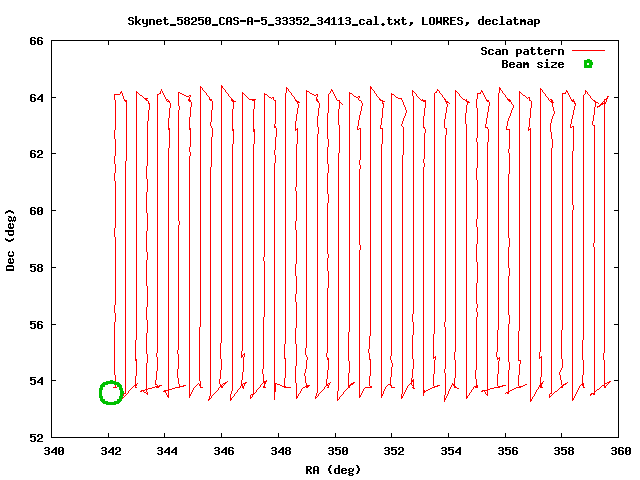Select the 'Scan pattern' legend label
Viewport: 640px width, 480px height.
(522, 51)
